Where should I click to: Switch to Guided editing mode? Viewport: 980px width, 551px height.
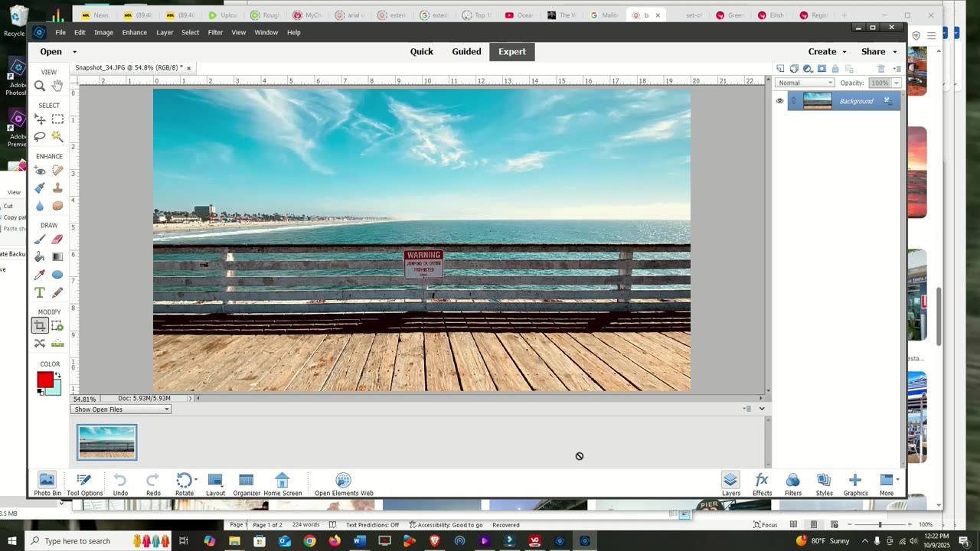pyautogui.click(x=466, y=52)
